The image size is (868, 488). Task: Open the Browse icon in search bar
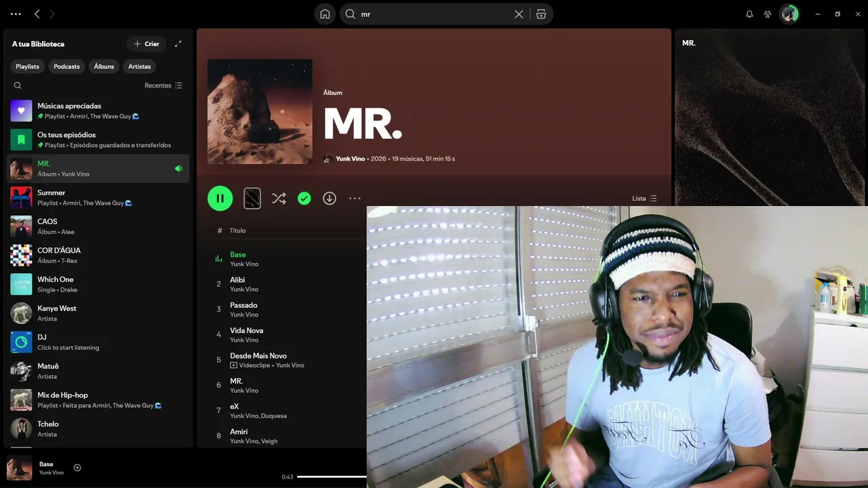(541, 14)
